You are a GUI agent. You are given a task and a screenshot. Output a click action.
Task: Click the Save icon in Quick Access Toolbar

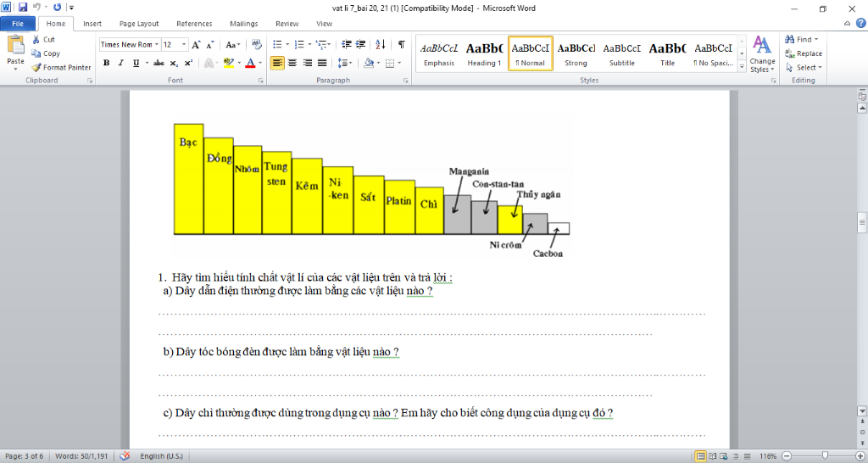[23, 8]
